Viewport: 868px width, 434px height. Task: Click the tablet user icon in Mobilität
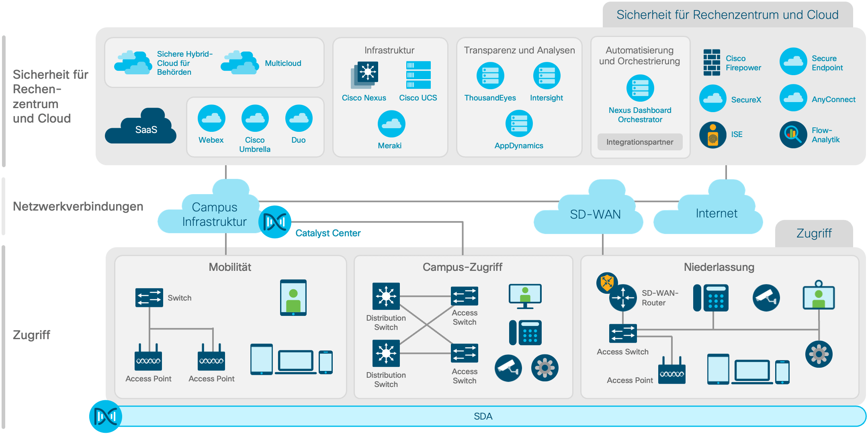[x=293, y=297]
